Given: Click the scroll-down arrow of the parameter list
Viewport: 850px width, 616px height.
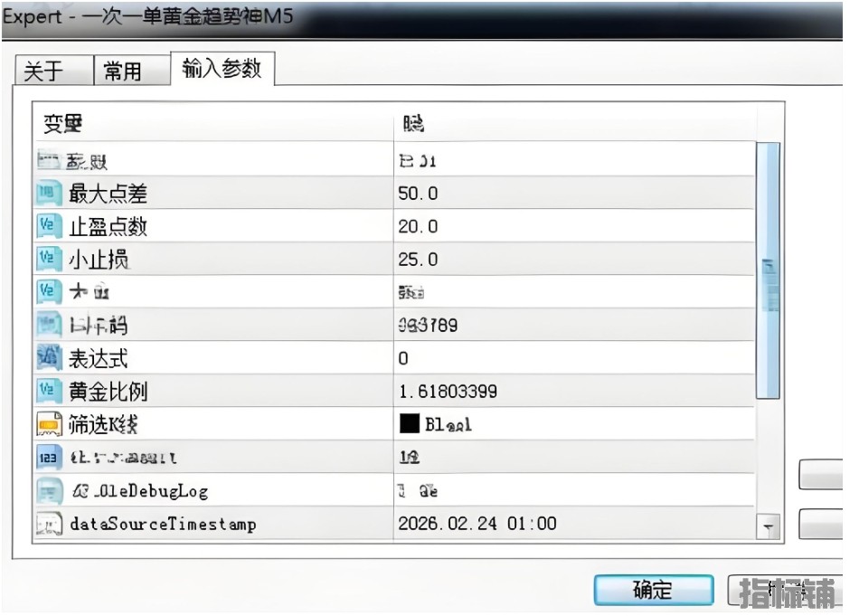Looking at the screenshot, I should tap(769, 526).
